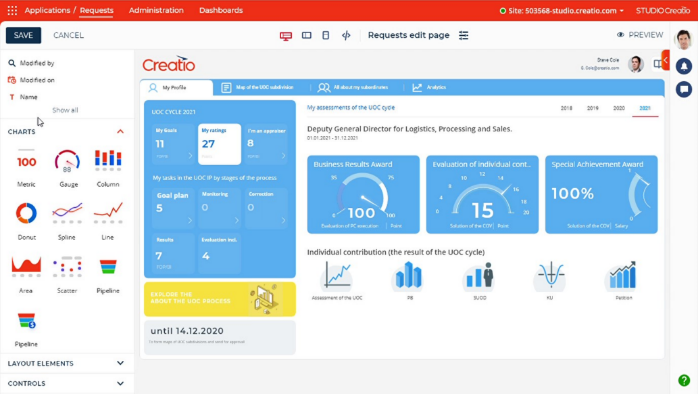Select the Donut chart icon
The image size is (699, 394).
(x=26, y=213)
